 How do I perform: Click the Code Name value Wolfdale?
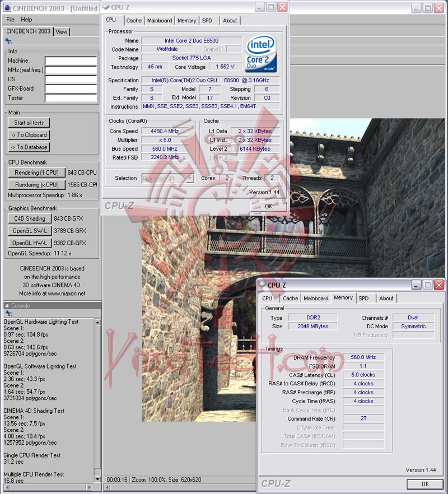[167, 49]
